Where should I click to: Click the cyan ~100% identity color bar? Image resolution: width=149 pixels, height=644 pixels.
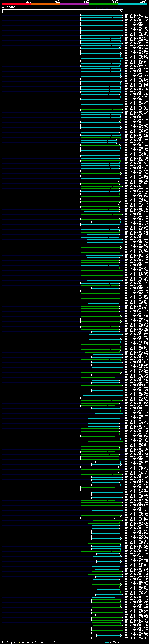tap(132, 4)
